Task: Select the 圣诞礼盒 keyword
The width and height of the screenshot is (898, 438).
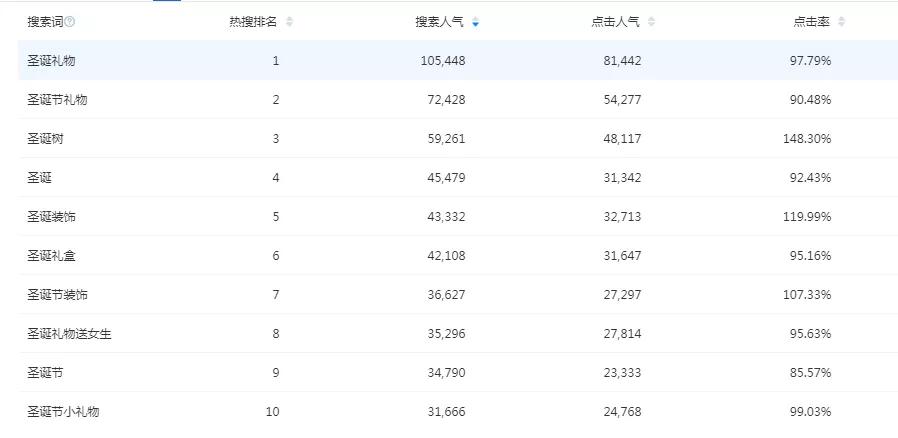Action: (x=51, y=256)
